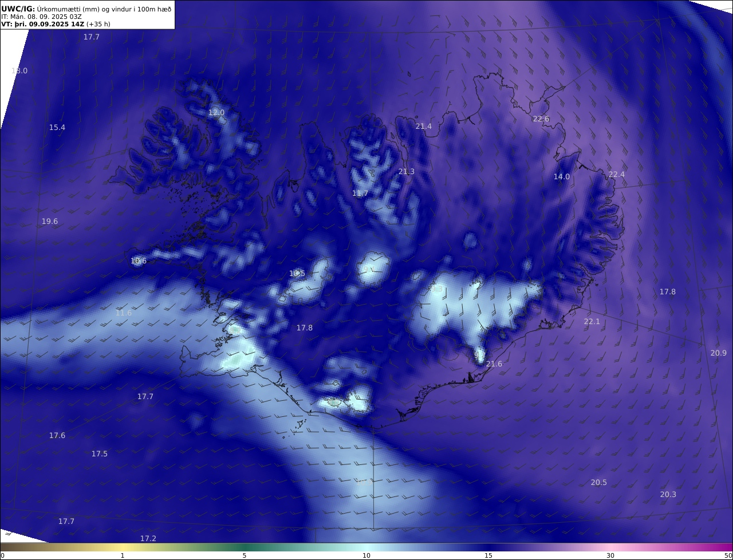Select the 20.3 map value
The image size is (733, 560).
pyautogui.click(x=668, y=495)
